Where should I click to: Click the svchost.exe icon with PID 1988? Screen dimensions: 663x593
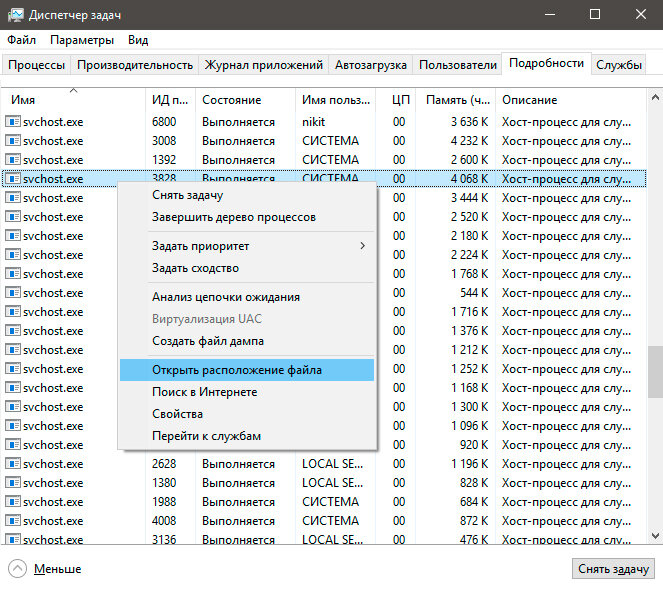pos(13,502)
